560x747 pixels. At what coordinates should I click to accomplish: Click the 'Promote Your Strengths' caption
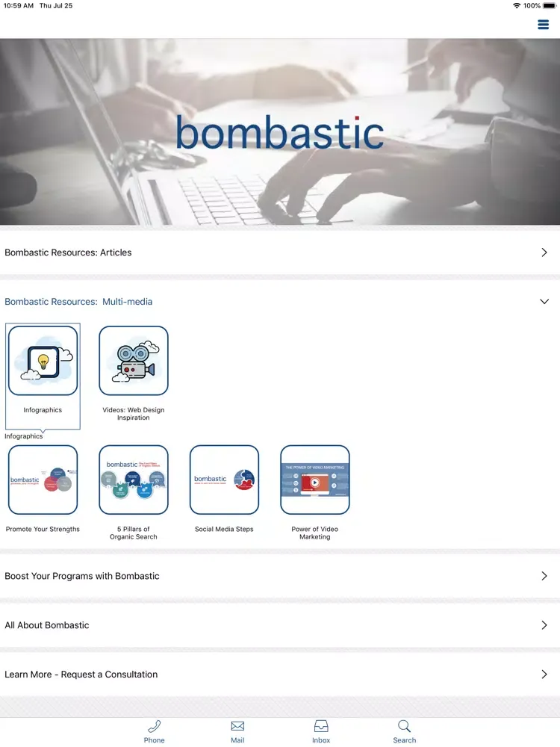pyautogui.click(x=43, y=529)
